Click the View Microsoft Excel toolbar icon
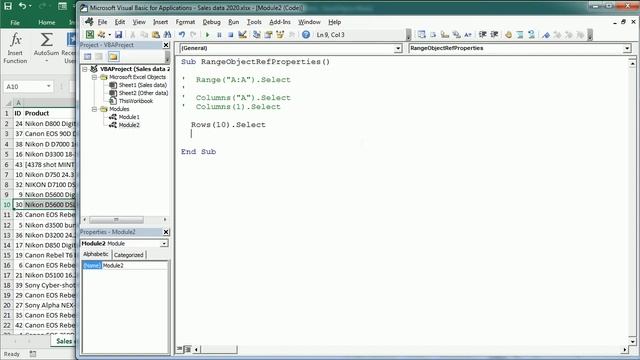The width and height of the screenshot is (640, 360). click(90, 35)
